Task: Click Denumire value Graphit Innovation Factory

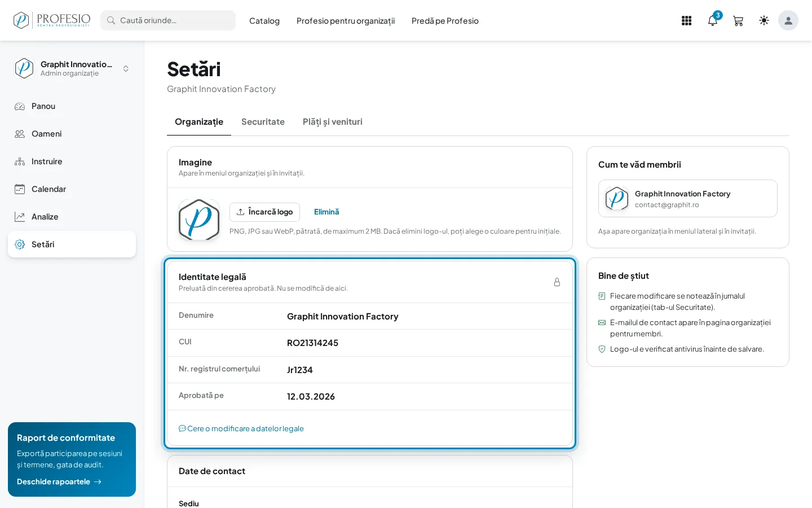Action: pyautogui.click(x=342, y=317)
